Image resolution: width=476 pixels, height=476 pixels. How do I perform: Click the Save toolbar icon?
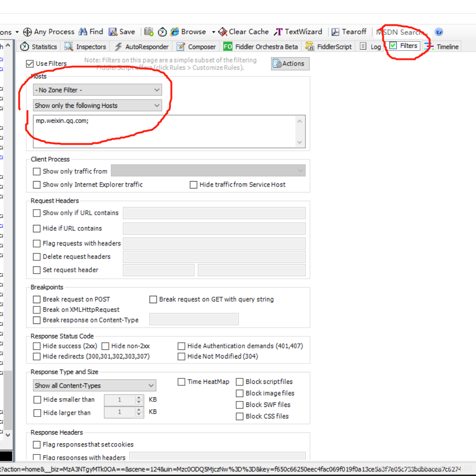click(113, 32)
